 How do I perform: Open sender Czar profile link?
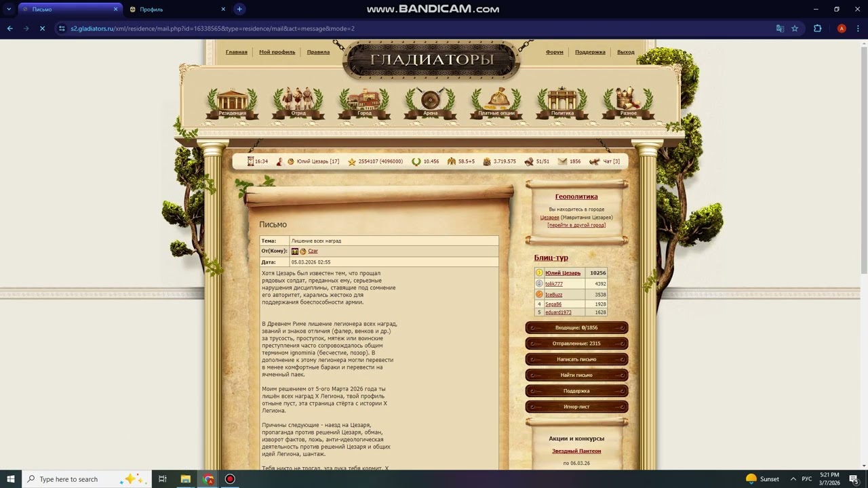(x=313, y=251)
